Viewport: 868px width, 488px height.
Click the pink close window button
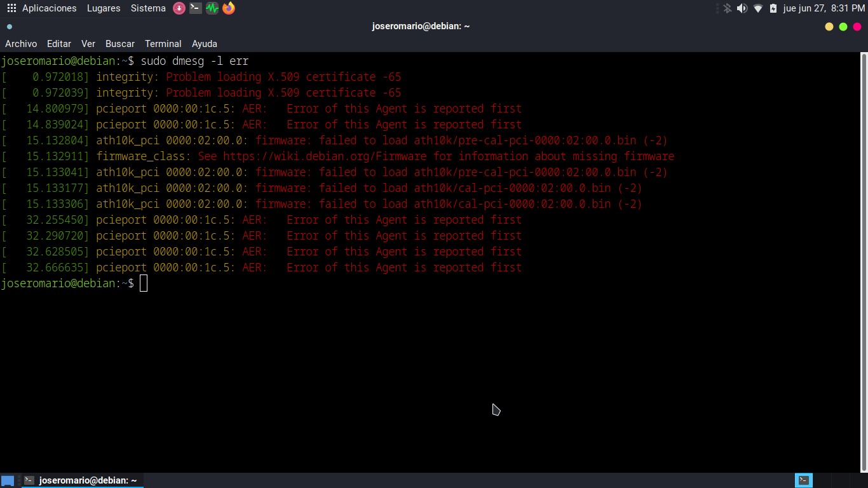(857, 27)
